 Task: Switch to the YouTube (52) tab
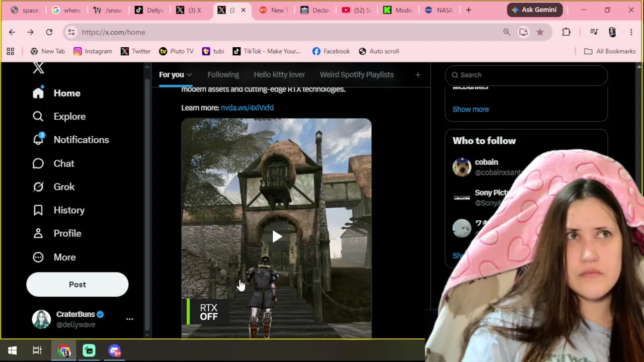[x=356, y=10]
